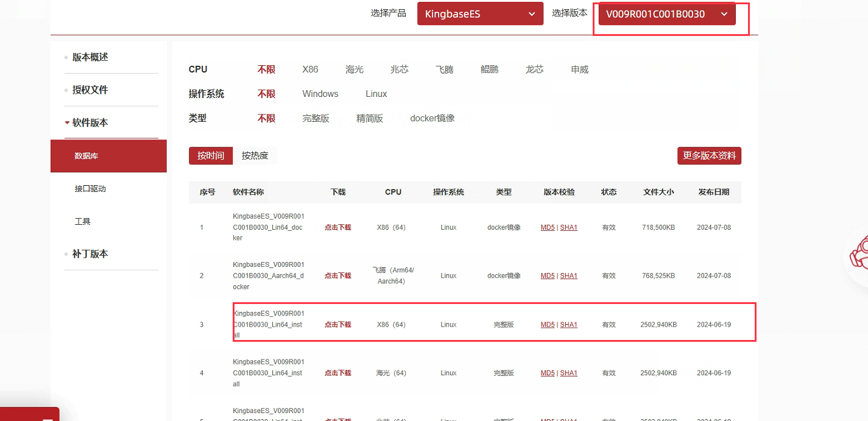Filter type by 完整版
The width and height of the screenshot is (868, 421).
point(316,118)
